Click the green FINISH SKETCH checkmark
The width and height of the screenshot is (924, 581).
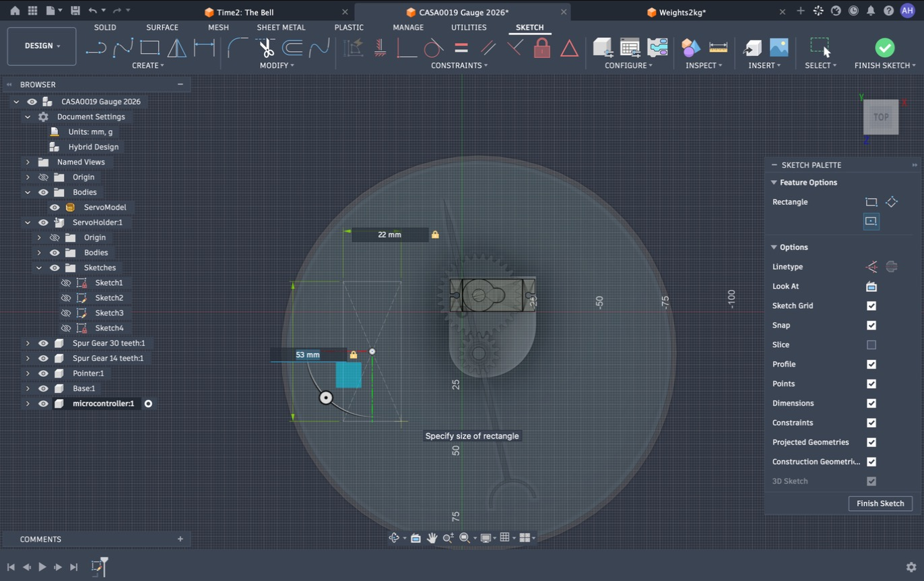pyautogui.click(x=884, y=47)
